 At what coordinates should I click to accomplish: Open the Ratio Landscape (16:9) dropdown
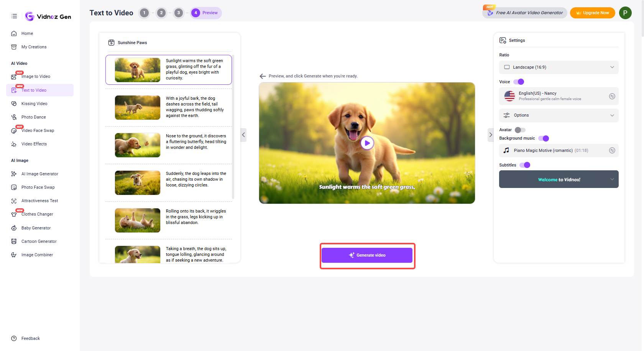tap(559, 67)
